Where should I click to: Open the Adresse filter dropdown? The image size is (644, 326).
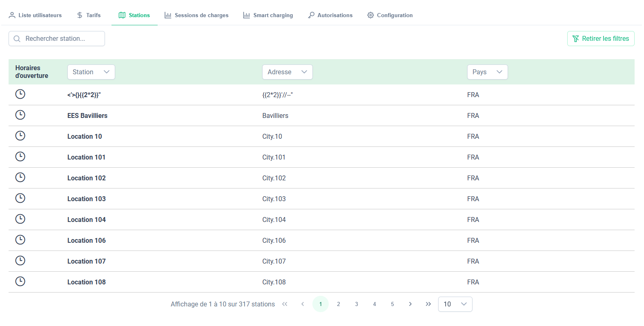click(x=287, y=72)
